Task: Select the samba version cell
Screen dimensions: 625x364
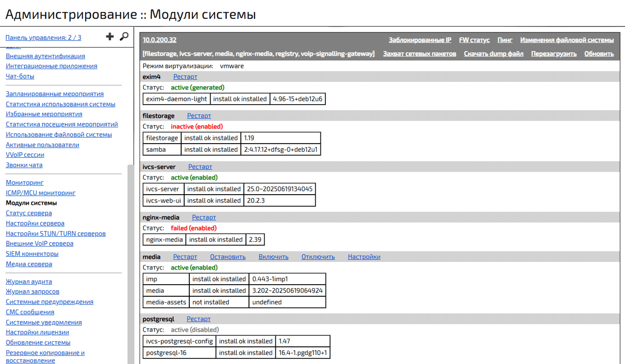Action: pyautogui.click(x=281, y=150)
